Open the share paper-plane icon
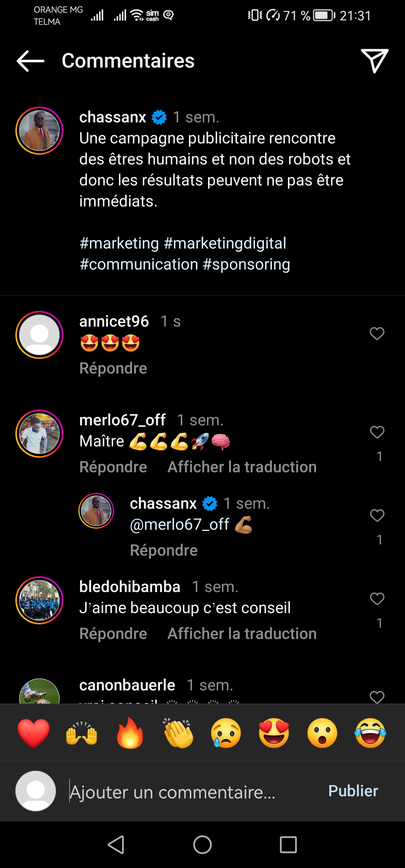 click(x=374, y=60)
